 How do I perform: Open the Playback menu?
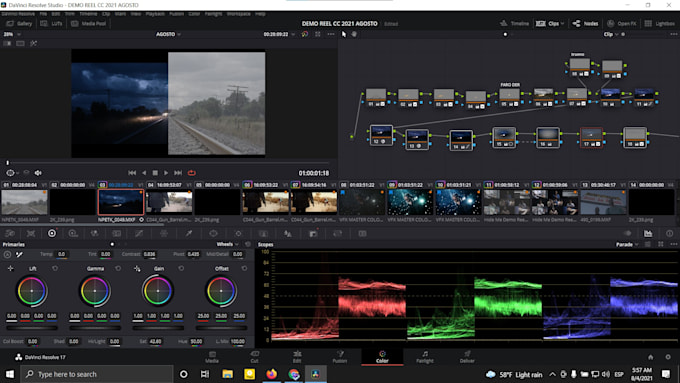coord(155,14)
